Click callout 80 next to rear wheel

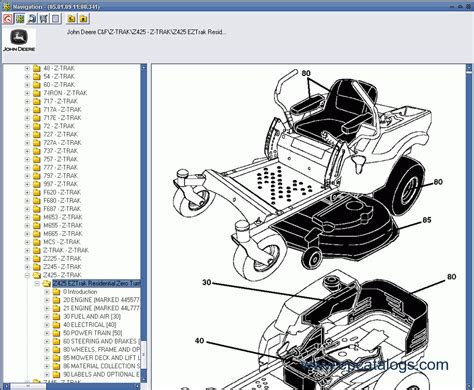coord(438,182)
